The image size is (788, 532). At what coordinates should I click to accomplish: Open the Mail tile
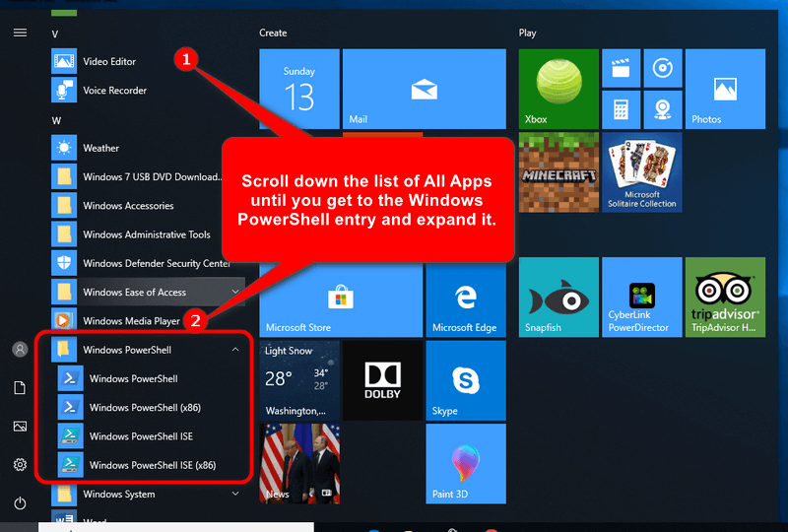coord(425,89)
